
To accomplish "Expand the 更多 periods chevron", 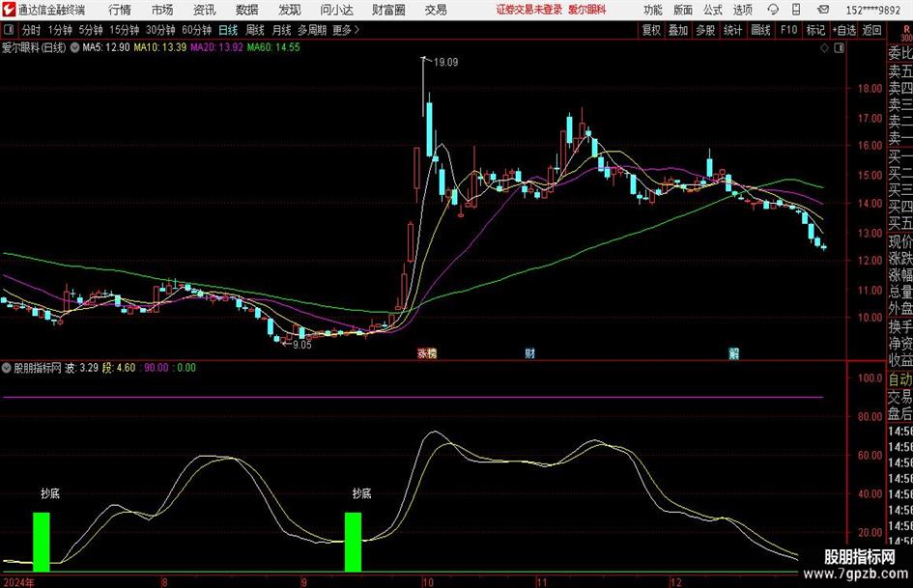I will (357, 30).
